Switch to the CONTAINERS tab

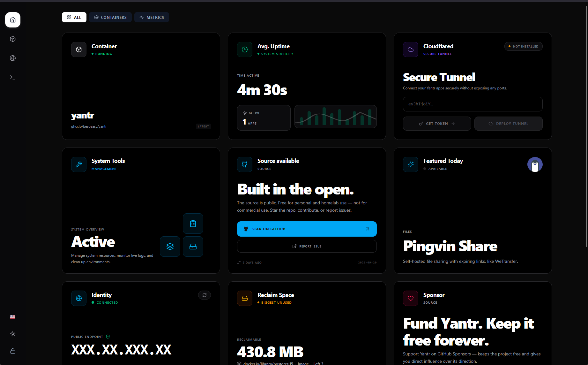[110, 17]
